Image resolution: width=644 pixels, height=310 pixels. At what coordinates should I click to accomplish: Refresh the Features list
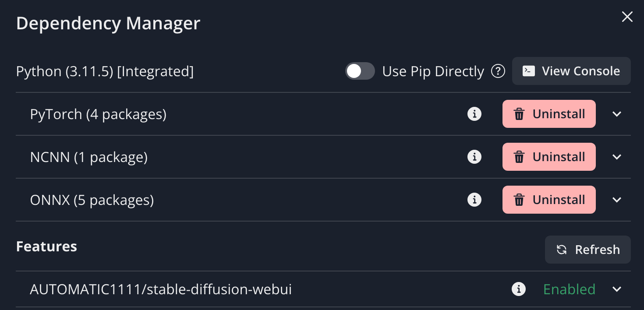pos(587,250)
